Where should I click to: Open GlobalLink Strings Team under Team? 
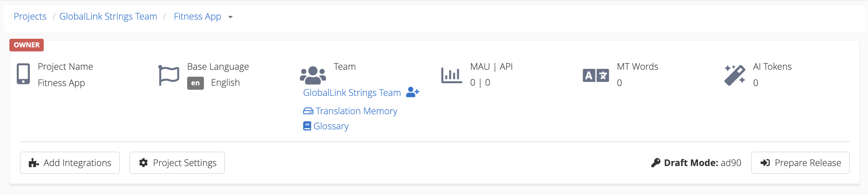tap(352, 93)
